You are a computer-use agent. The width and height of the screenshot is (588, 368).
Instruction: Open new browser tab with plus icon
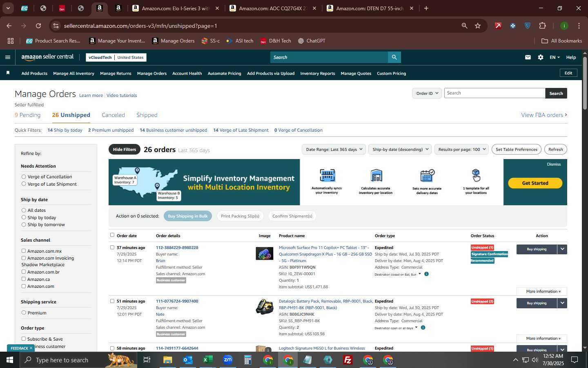coord(426,8)
